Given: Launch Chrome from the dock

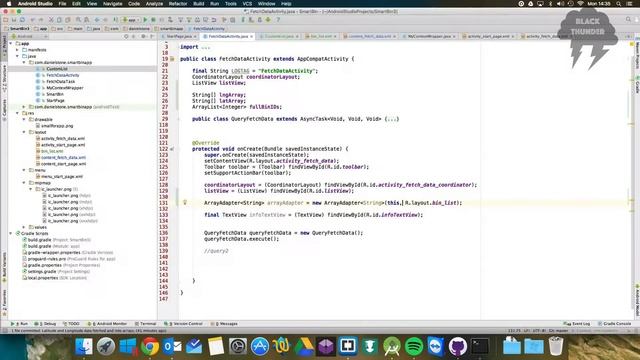Looking at the screenshot, I should [150, 347].
